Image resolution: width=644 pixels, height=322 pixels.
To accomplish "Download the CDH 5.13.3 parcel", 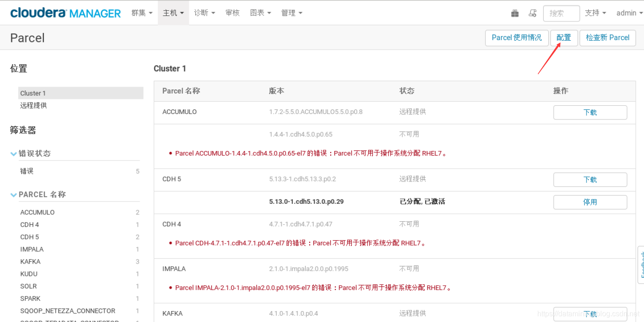I will pyautogui.click(x=590, y=180).
